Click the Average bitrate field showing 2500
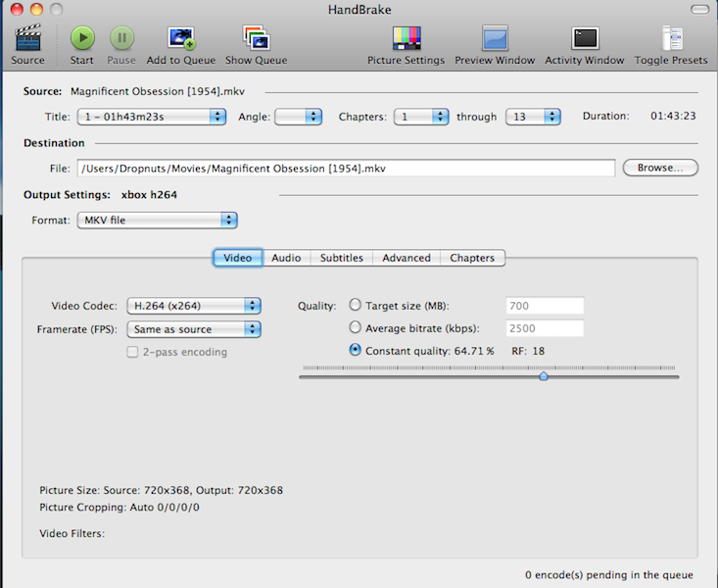718x588 pixels. (545, 328)
